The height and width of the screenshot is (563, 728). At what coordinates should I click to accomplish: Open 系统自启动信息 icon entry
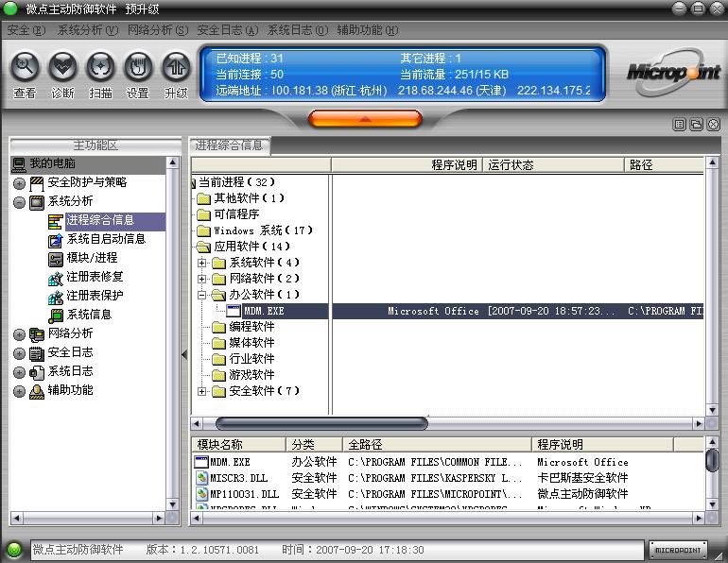coord(55,240)
